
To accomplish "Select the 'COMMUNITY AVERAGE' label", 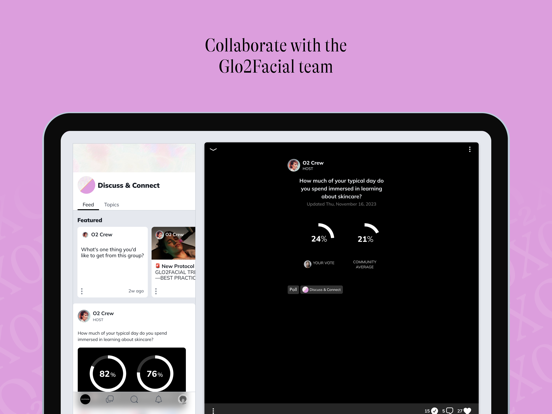I will click(365, 264).
